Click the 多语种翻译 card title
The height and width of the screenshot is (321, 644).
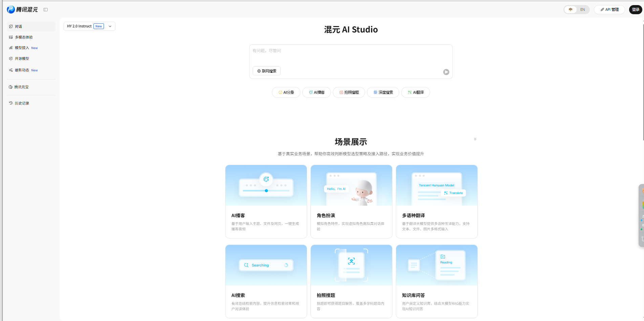[x=413, y=215]
